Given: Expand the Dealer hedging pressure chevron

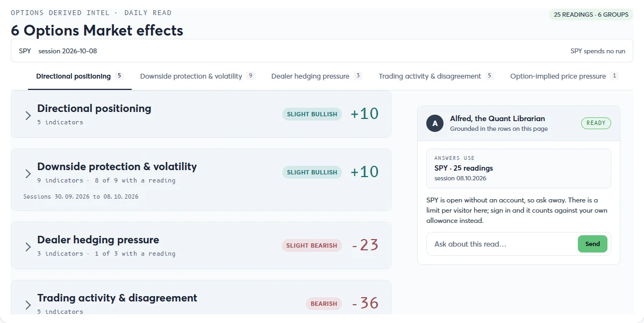Looking at the screenshot, I should (28, 247).
